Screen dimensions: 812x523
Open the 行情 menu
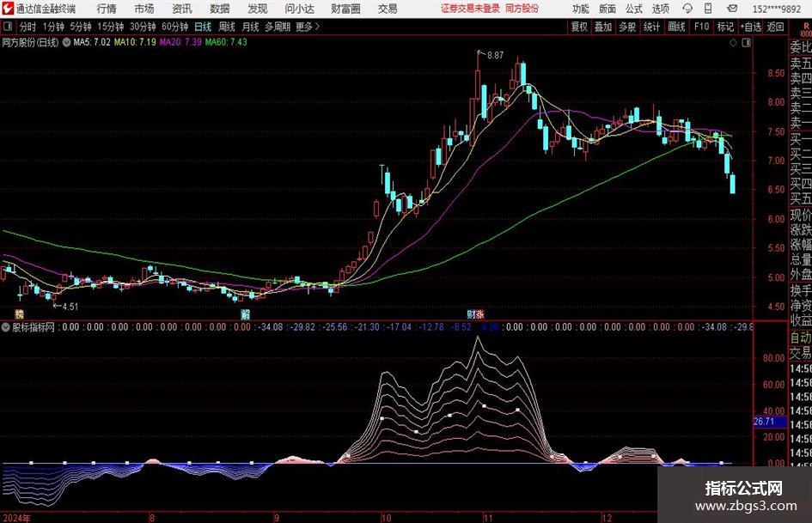tap(107, 9)
